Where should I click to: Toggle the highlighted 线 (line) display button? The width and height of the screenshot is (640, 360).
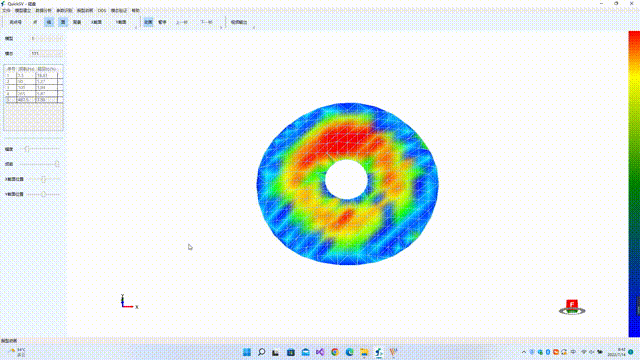pos(49,22)
